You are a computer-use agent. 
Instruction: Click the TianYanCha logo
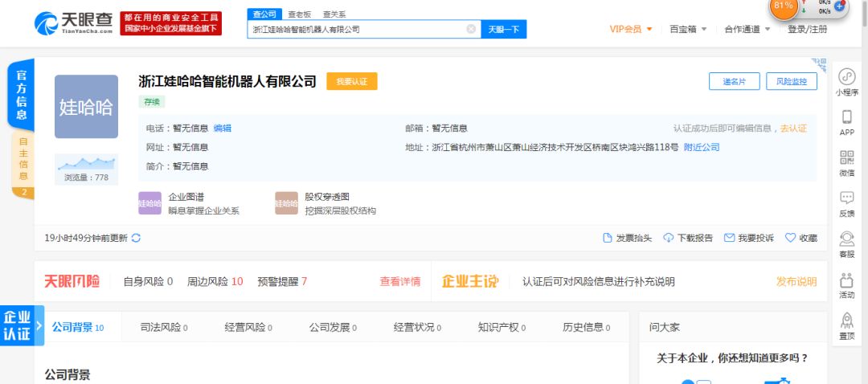point(73,23)
